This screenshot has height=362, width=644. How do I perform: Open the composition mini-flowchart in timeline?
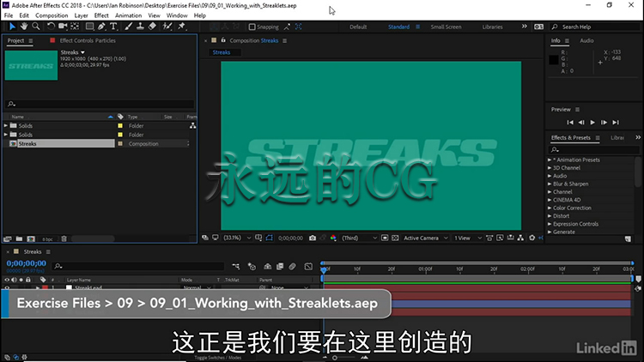click(x=236, y=267)
